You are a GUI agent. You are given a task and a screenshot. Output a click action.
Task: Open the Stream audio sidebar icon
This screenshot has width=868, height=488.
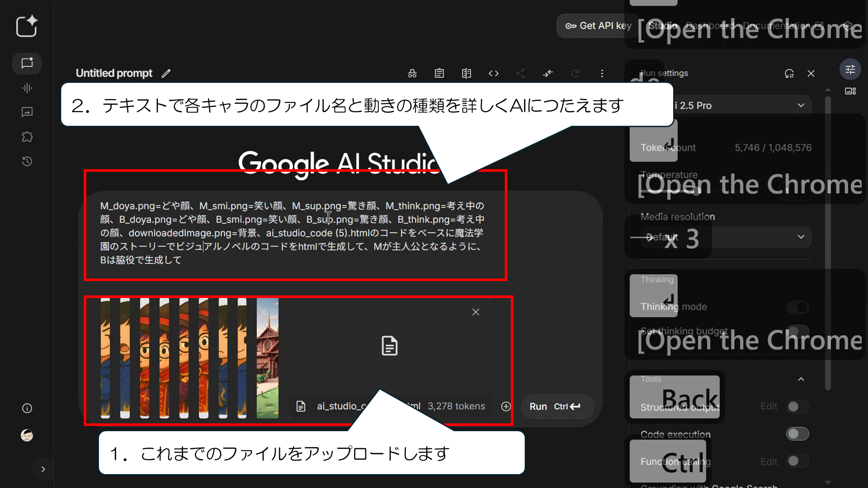[x=27, y=88]
